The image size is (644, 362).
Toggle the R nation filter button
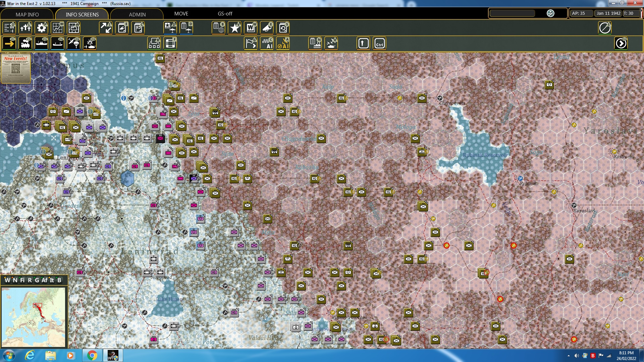[30, 280]
